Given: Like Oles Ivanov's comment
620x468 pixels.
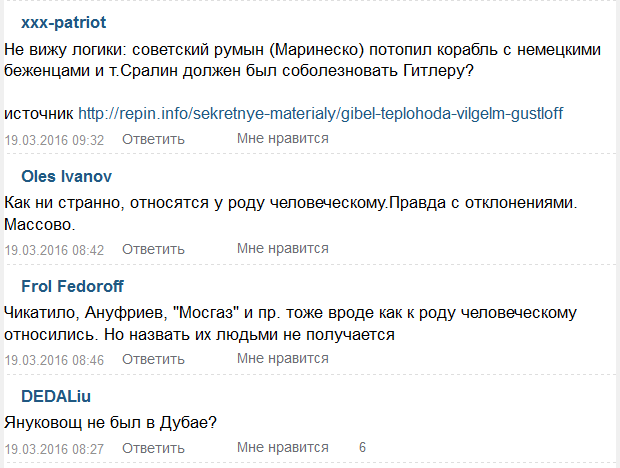Looking at the screenshot, I should pos(283,249).
